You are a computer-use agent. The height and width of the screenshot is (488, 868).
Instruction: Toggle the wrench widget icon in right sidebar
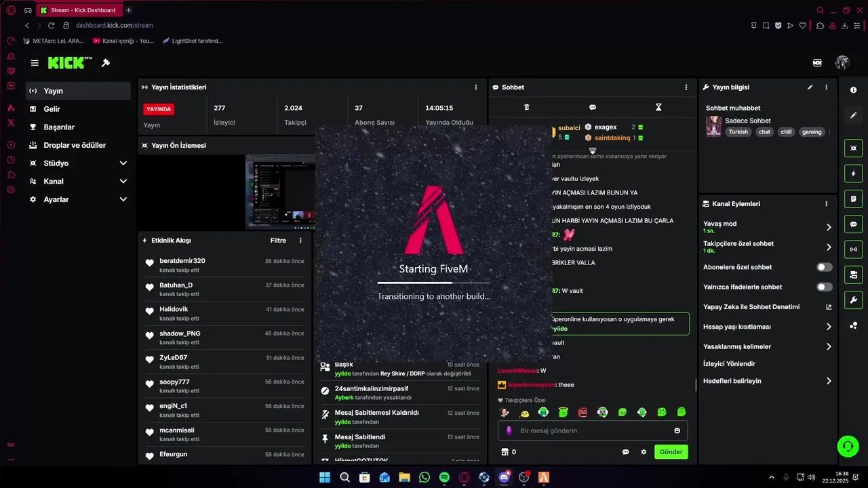click(853, 300)
